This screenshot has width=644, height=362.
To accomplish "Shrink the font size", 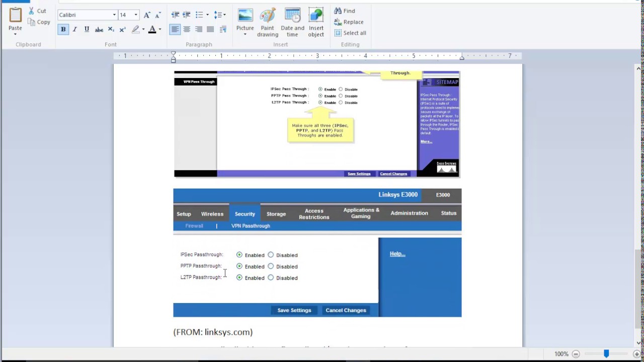I will point(158,15).
